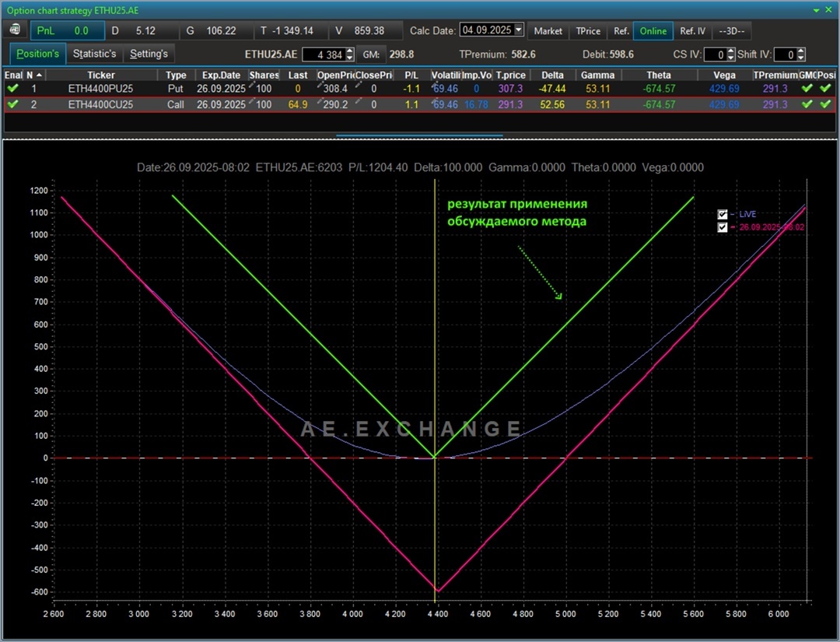Edit OpenPrice pencil for ETH4400CU25 row
The height and width of the screenshot is (642, 840).
[320, 100]
